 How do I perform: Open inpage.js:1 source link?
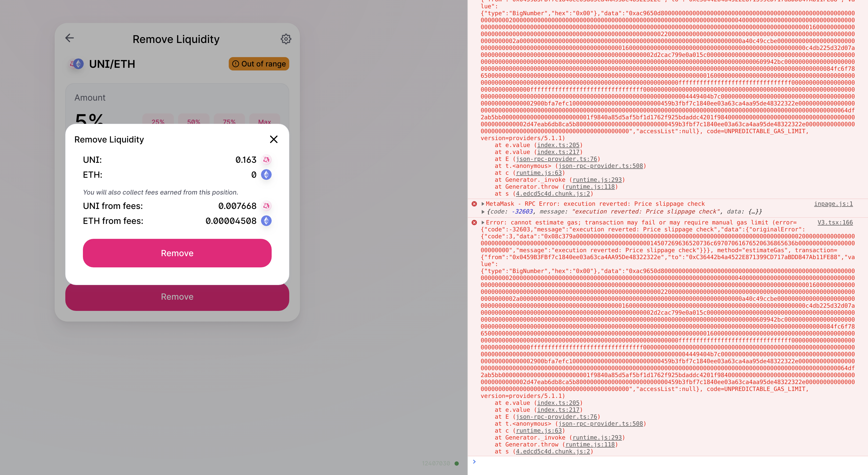(x=833, y=204)
